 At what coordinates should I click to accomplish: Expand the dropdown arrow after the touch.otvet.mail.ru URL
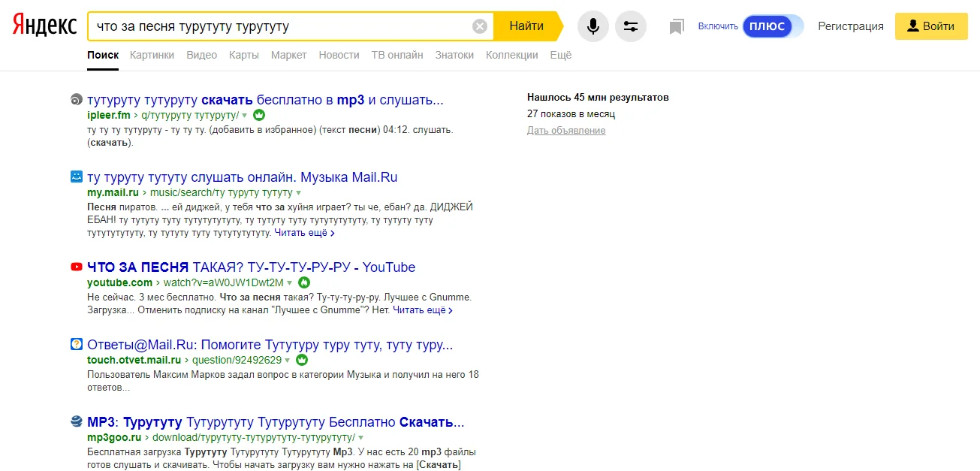288,361
